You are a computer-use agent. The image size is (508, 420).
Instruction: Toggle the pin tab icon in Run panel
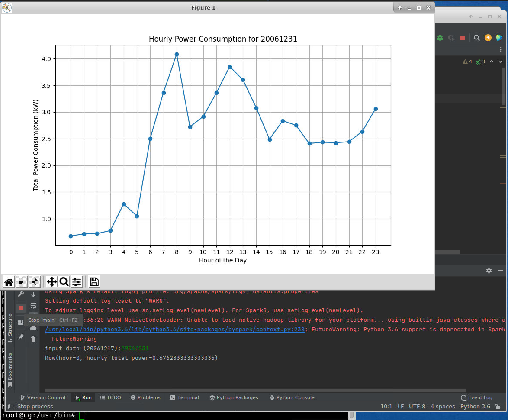[20, 337]
